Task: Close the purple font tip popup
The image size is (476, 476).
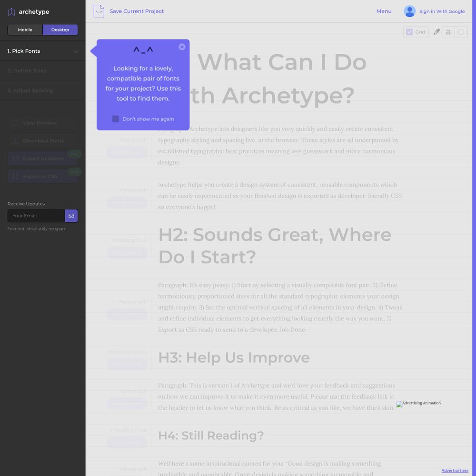Action: 182,47
